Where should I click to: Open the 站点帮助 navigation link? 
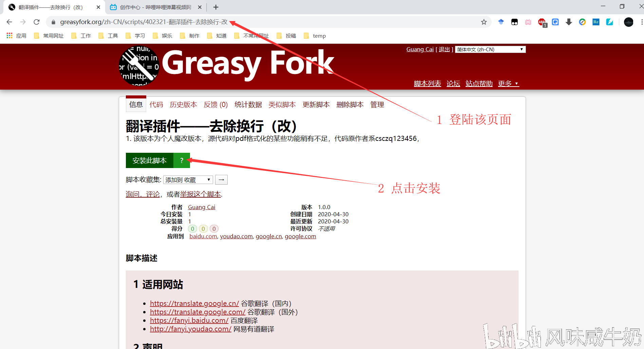coord(479,84)
